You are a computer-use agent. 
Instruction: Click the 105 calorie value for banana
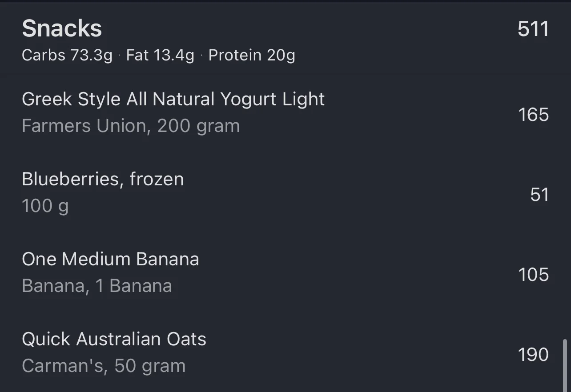coord(533,275)
